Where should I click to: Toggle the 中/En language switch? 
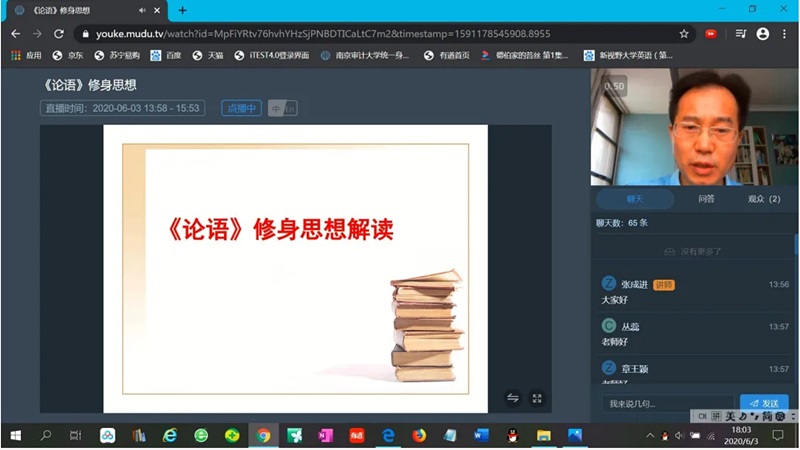click(x=282, y=108)
